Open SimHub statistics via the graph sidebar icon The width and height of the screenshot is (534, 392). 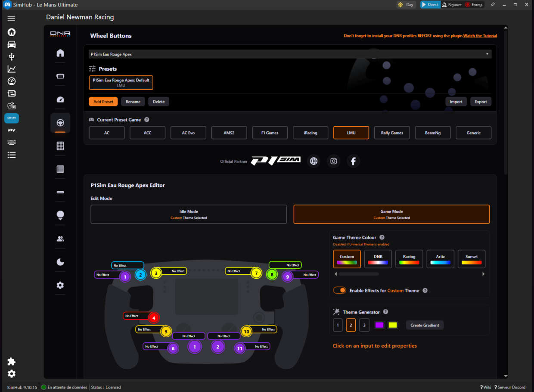[x=11, y=68]
